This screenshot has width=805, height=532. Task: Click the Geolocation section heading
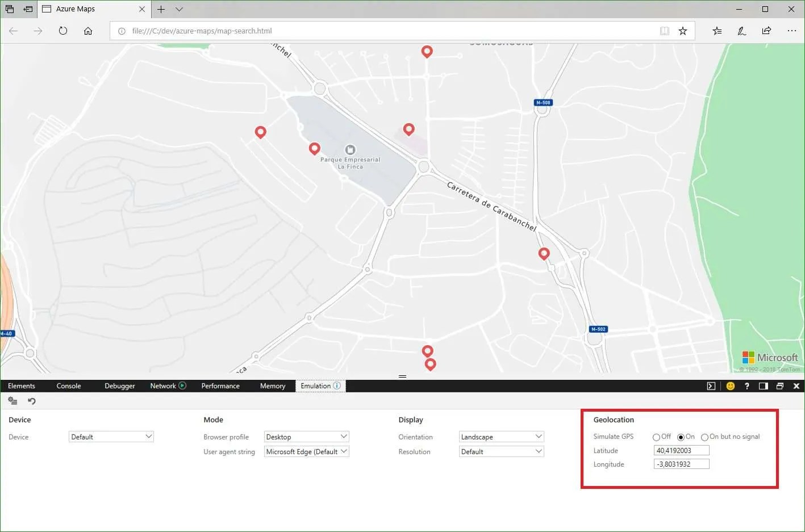(614, 420)
